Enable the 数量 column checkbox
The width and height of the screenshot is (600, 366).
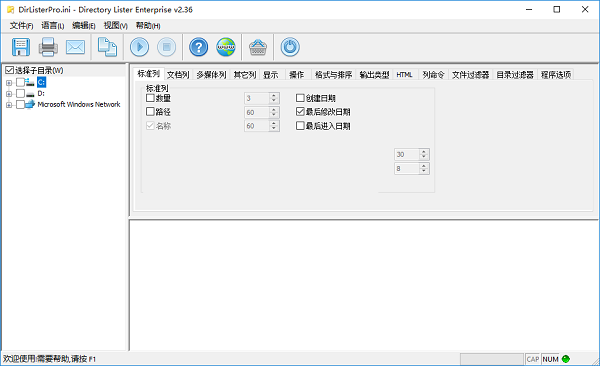(150, 98)
